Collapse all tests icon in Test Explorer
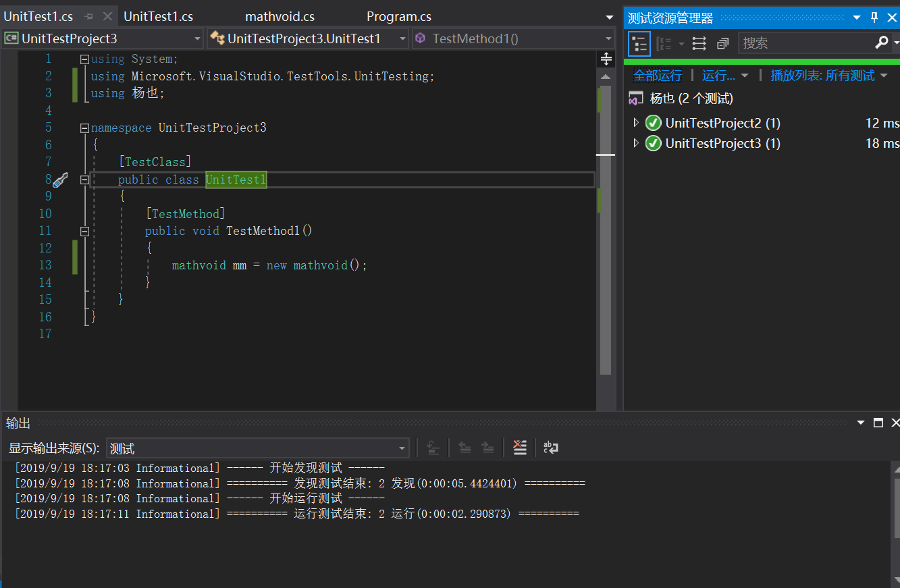Image resolution: width=900 pixels, height=588 pixels. click(722, 44)
